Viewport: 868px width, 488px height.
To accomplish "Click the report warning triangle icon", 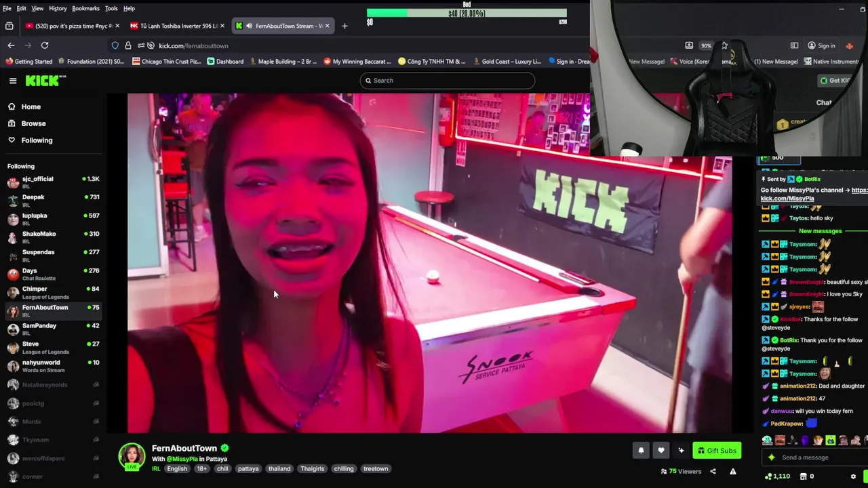I will (733, 472).
